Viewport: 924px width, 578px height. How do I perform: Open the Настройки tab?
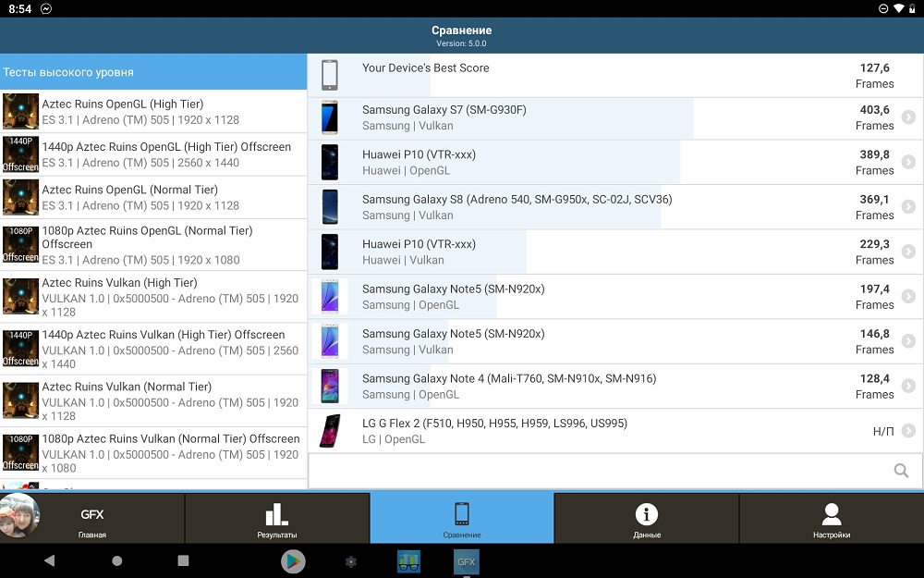tap(832, 519)
